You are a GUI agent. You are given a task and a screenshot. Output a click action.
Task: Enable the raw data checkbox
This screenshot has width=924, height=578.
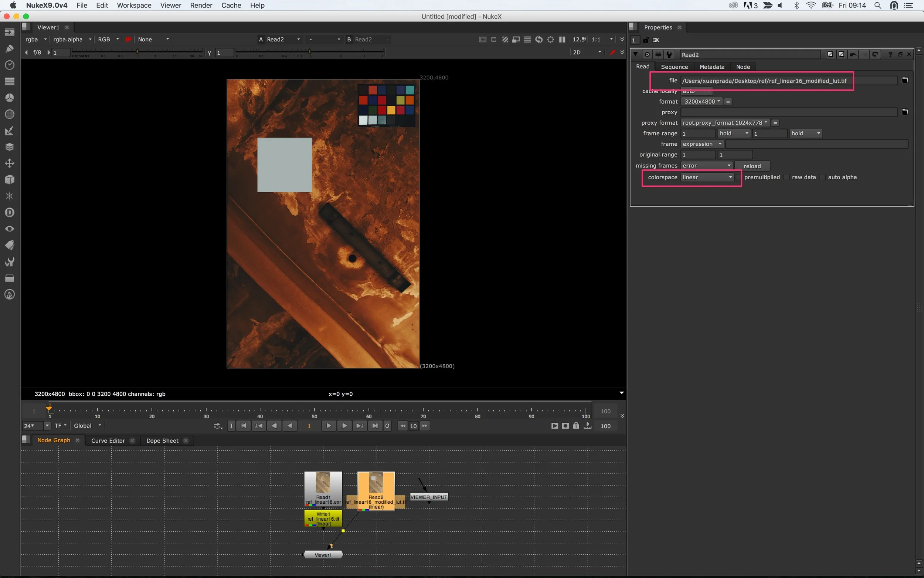787,177
